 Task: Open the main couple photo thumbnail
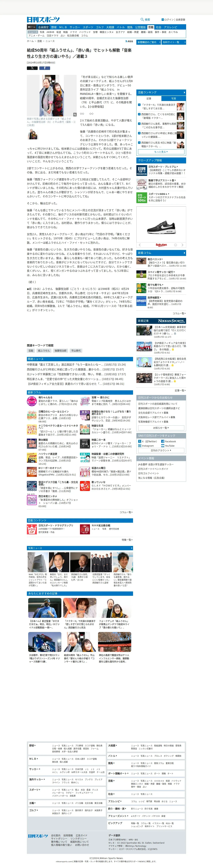[52, 96]
